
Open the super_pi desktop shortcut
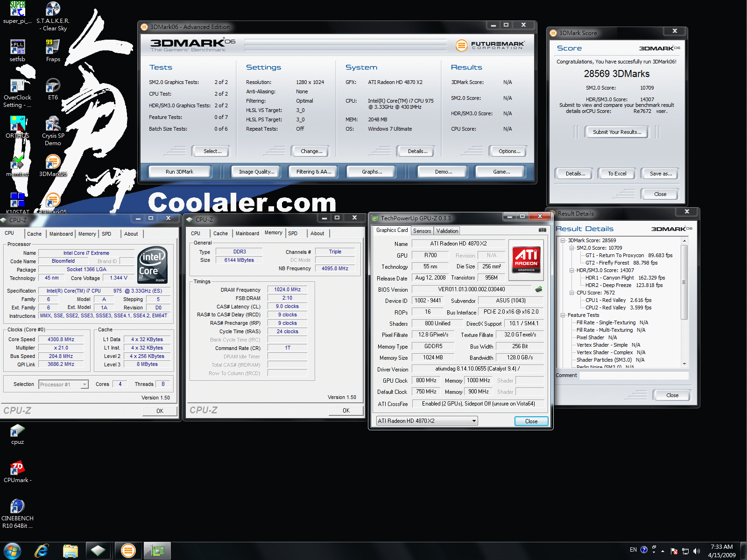coord(17,13)
